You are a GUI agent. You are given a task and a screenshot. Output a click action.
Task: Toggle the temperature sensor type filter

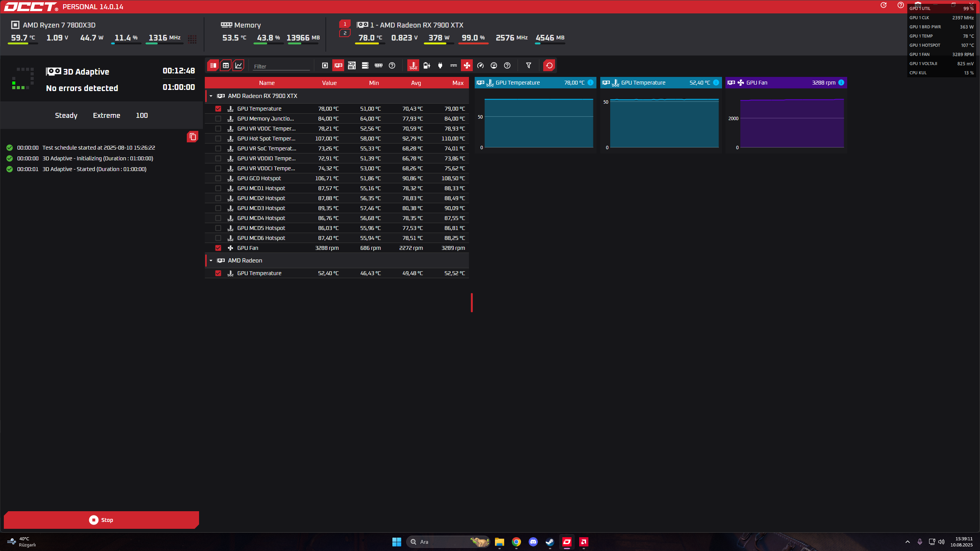coord(413,65)
